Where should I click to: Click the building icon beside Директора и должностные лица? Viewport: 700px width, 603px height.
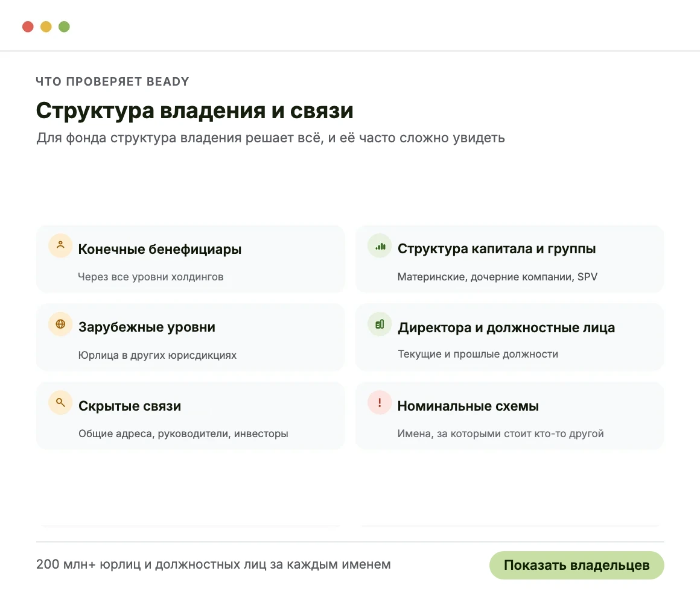tap(380, 324)
